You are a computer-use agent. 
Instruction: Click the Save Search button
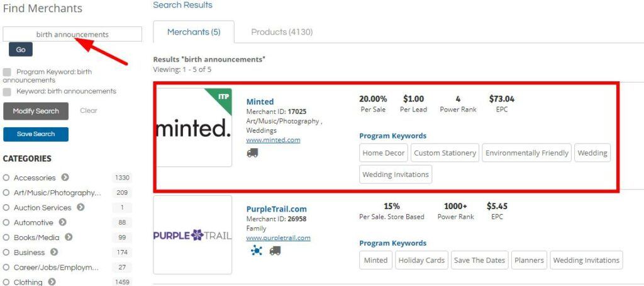click(36, 134)
